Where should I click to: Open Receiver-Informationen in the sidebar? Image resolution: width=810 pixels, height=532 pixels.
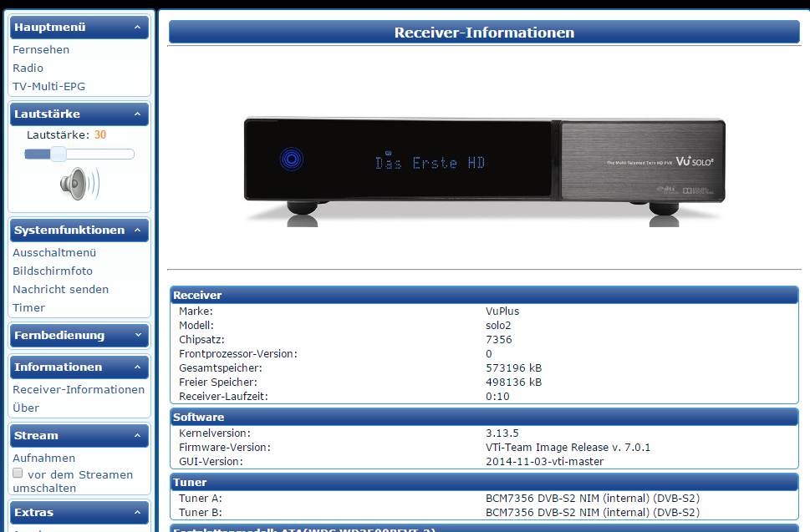(x=79, y=389)
